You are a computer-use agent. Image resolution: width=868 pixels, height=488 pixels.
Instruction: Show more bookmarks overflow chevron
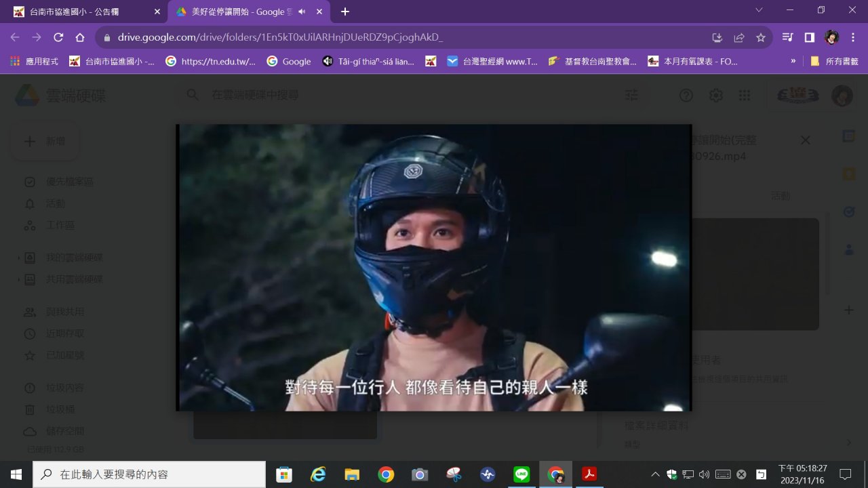[x=793, y=61]
